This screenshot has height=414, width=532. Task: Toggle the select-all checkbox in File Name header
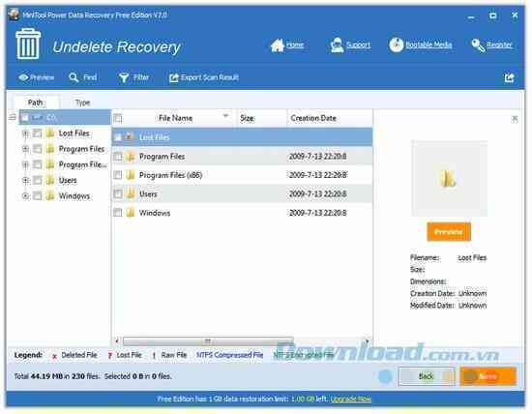118,118
